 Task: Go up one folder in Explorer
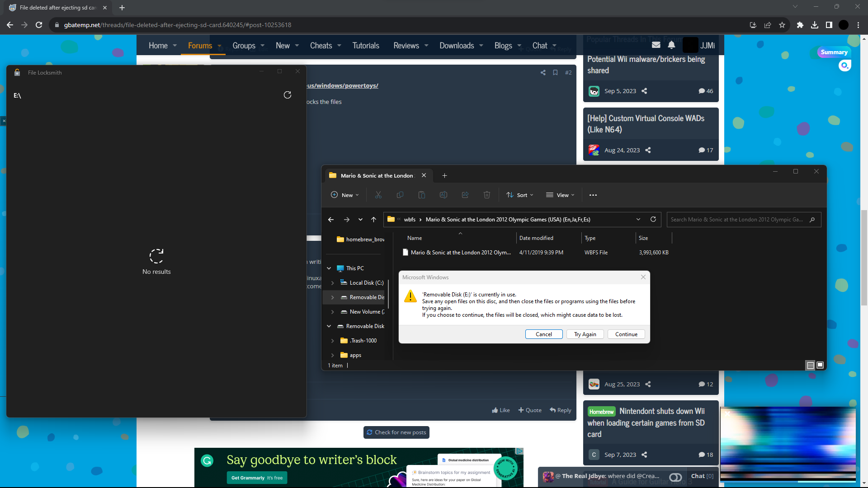tap(373, 220)
